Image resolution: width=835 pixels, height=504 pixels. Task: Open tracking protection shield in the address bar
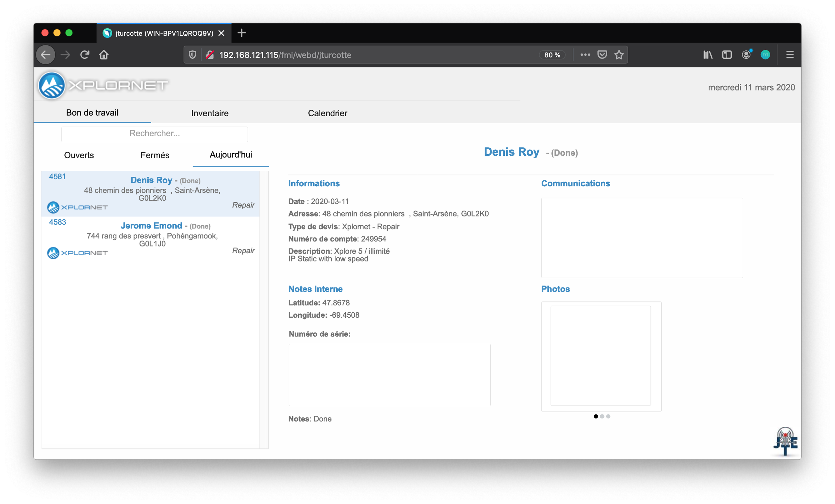192,54
